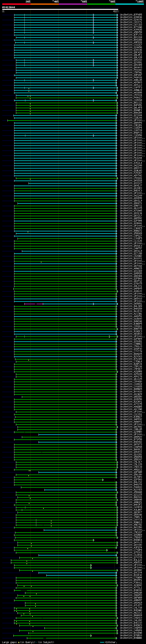
Task: Click the UniRef100_A4QV51 label
Action: pyautogui.click(x=131, y=316)
